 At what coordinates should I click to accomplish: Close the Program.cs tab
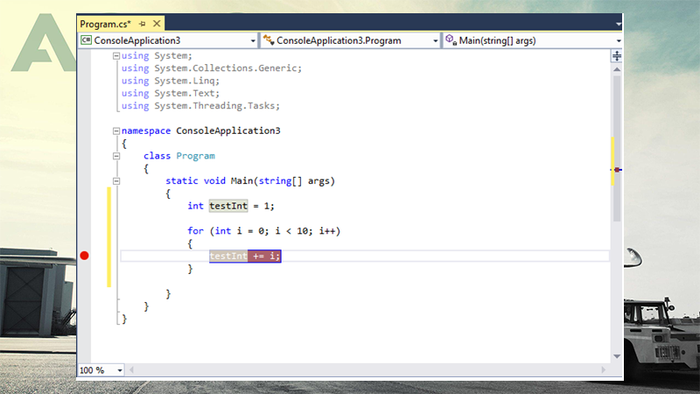coord(157,23)
